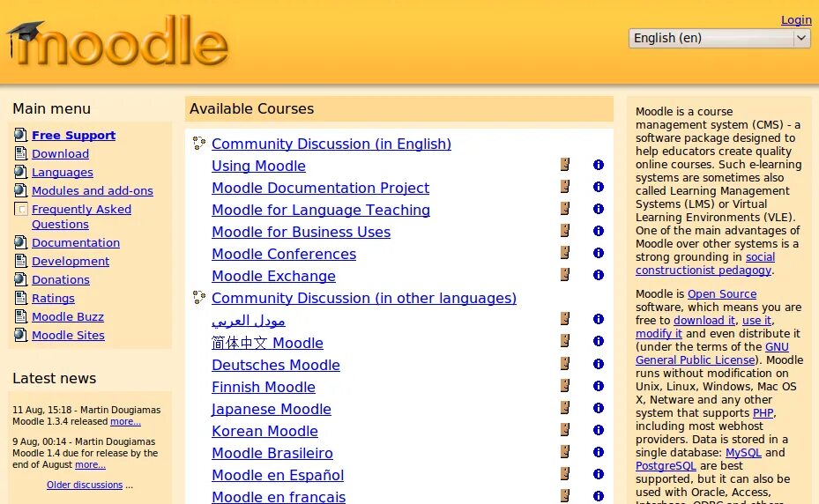Click the category icon beside Community Discussion (in other languages)
This screenshot has width=819, height=504.
199,297
